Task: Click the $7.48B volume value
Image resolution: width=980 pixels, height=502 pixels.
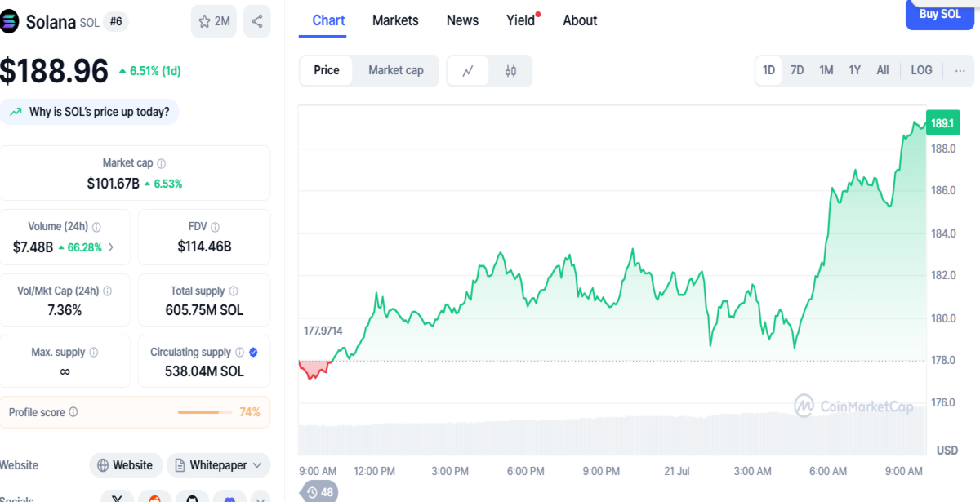Action: (x=33, y=247)
